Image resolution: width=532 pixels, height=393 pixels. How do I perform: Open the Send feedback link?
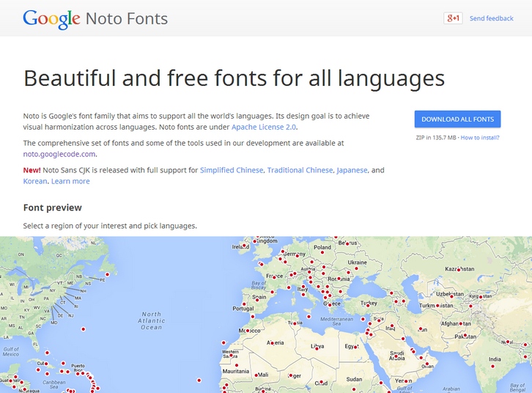(x=491, y=18)
